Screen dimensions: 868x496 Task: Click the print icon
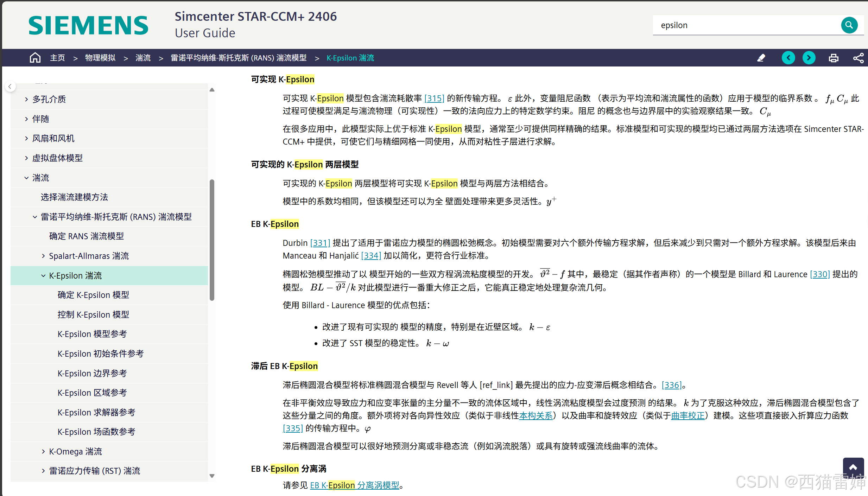(x=834, y=58)
